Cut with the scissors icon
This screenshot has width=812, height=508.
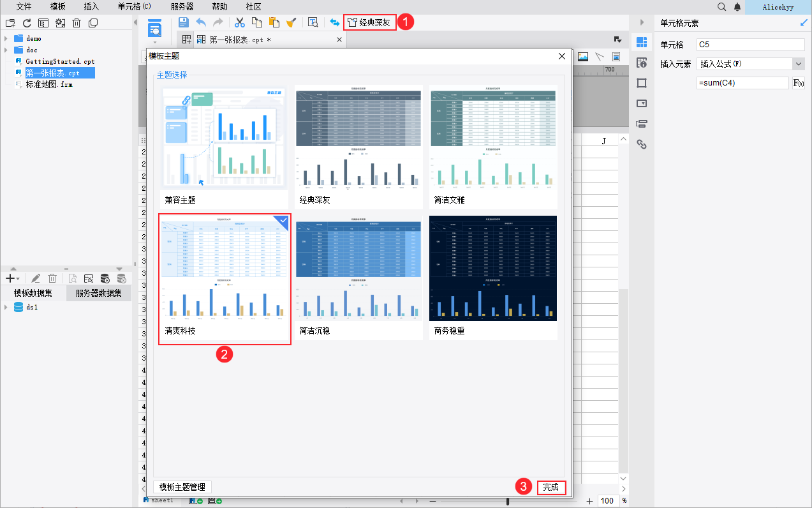240,22
